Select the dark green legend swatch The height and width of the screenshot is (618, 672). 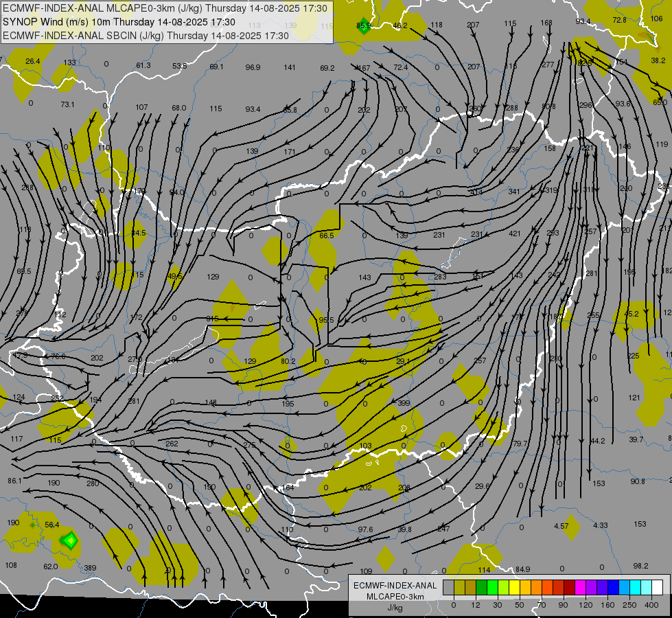coord(481,587)
